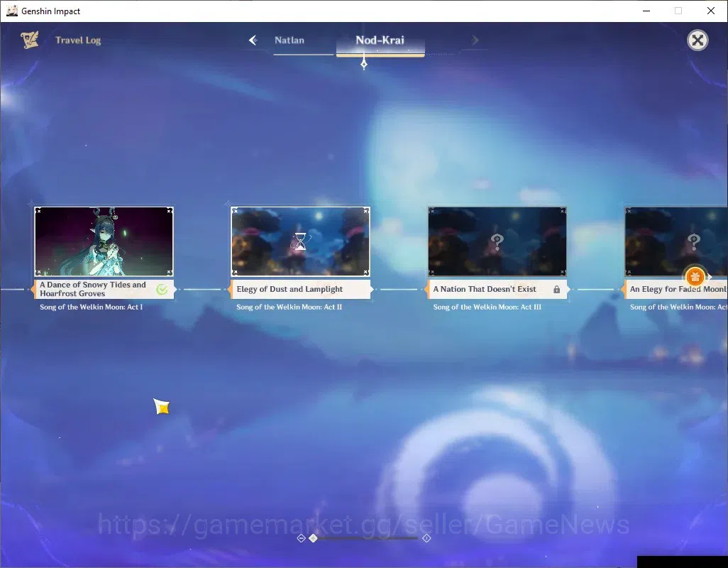
Task: Select An Elegy for Faded Moonlight title label
Action: coord(675,289)
